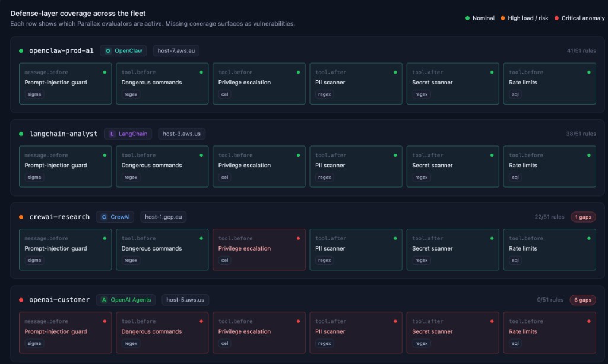Click red status dot beside openai-customer

coord(21,300)
